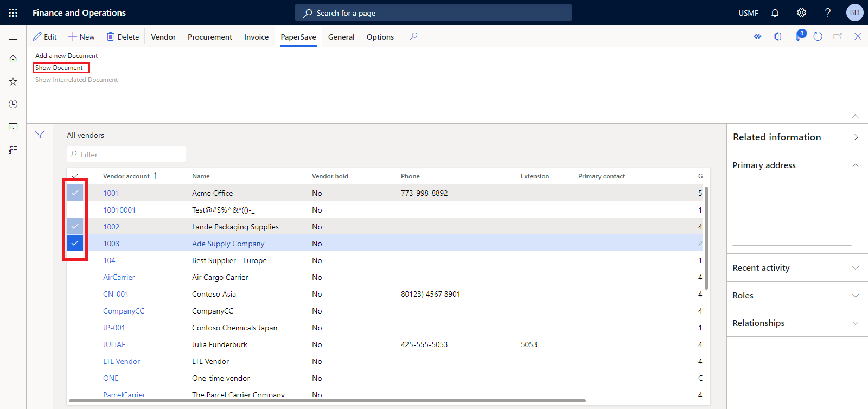
Task: Toggle the select-all checkmark in grid header
Action: point(75,176)
